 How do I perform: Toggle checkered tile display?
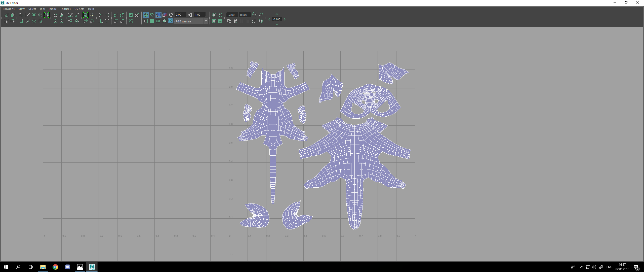(152, 21)
